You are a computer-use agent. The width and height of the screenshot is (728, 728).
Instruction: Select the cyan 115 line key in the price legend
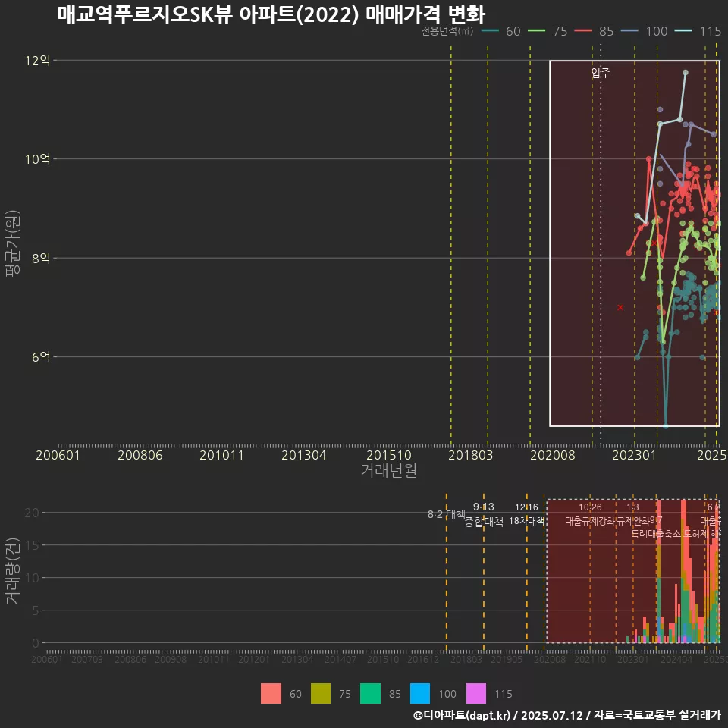(683, 31)
